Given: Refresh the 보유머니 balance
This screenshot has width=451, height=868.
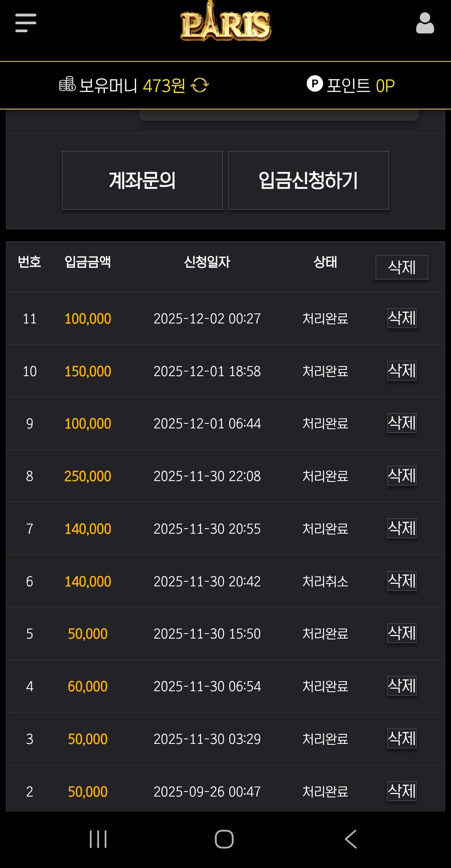Looking at the screenshot, I should coord(200,85).
